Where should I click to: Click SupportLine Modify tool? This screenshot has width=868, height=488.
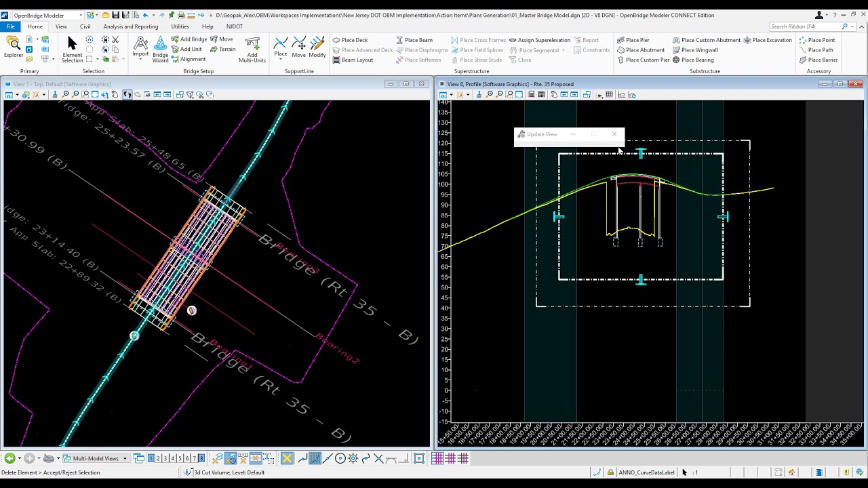click(317, 47)
